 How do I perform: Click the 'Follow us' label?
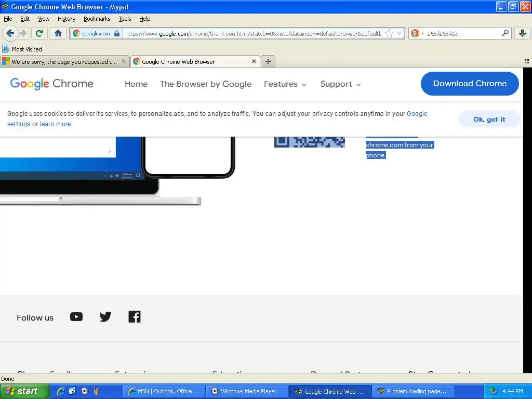click(x=35, y=318)
